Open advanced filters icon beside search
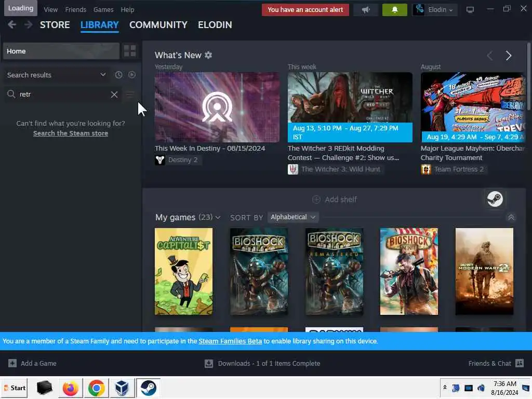 (130, 95)
